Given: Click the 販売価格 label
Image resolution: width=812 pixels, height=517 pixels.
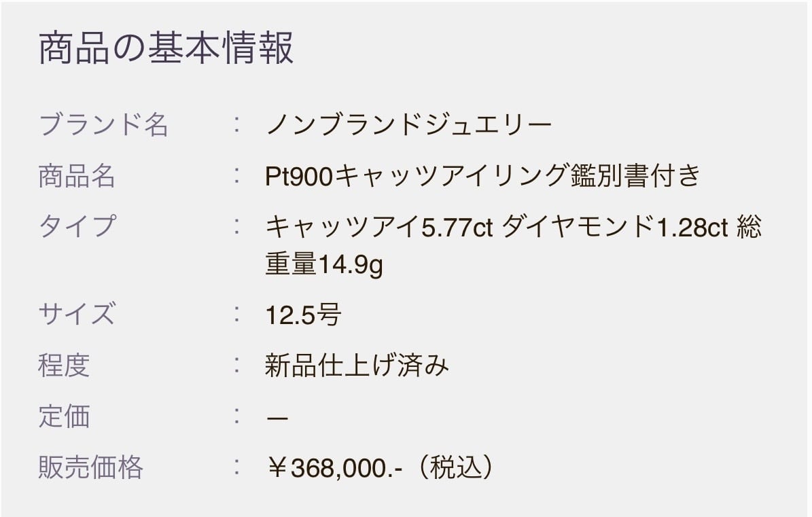Looking at the screenshot, I should 90,467.
